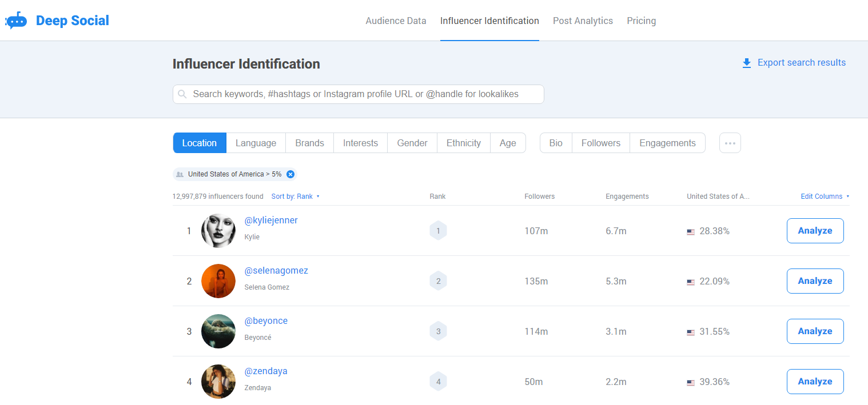
Task: Click the Deep Social brand name
Action: [x=73, y=21]
